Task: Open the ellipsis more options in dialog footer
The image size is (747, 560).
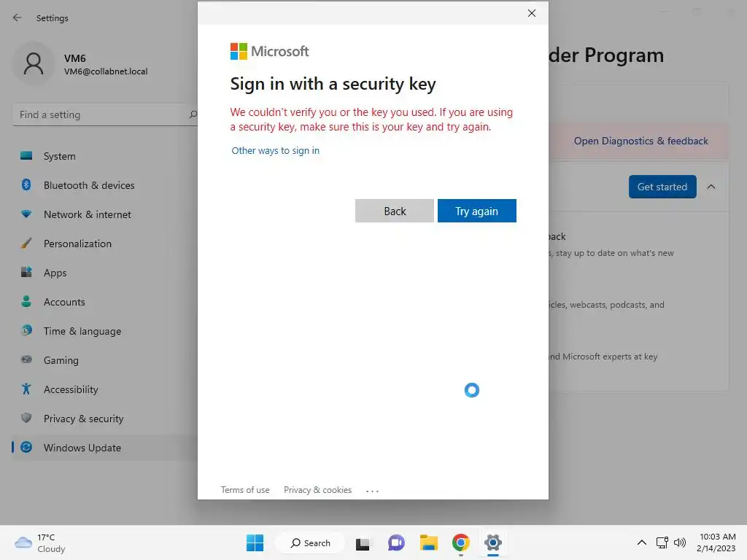Action: pos(372,491)
